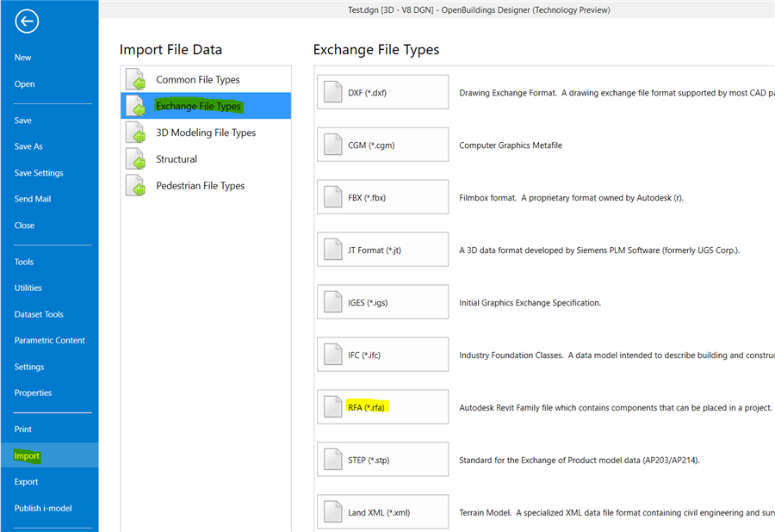Click the Structural category page icon
Image resolution: width=775 pixels, height=532 pixels.
pos(135,159)
